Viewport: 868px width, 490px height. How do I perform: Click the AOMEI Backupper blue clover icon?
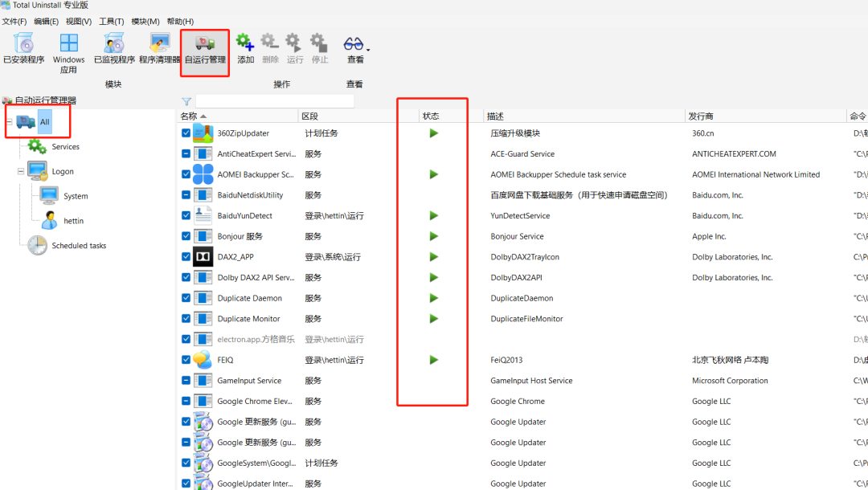pyautogui.click(x=203, y=174)
